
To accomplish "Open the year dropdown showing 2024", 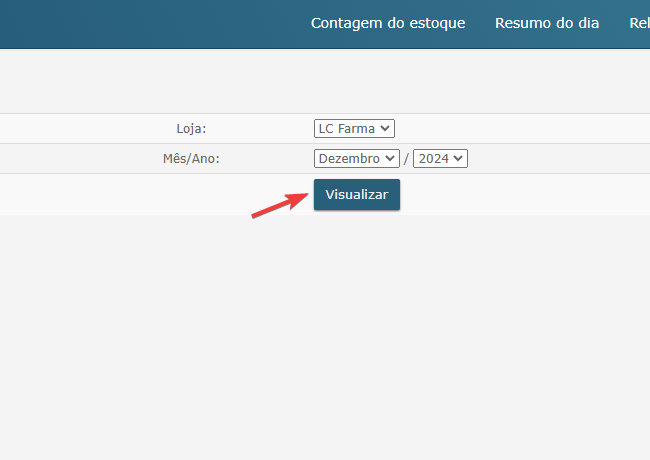I will (440, 159).
